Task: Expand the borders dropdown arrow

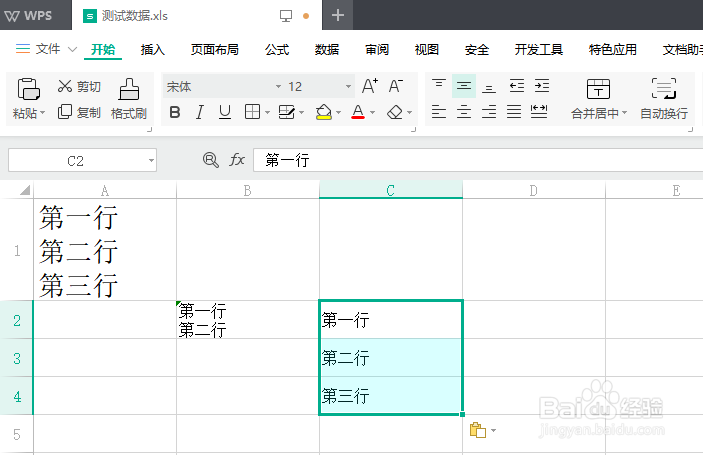Action: coord(267,113)
